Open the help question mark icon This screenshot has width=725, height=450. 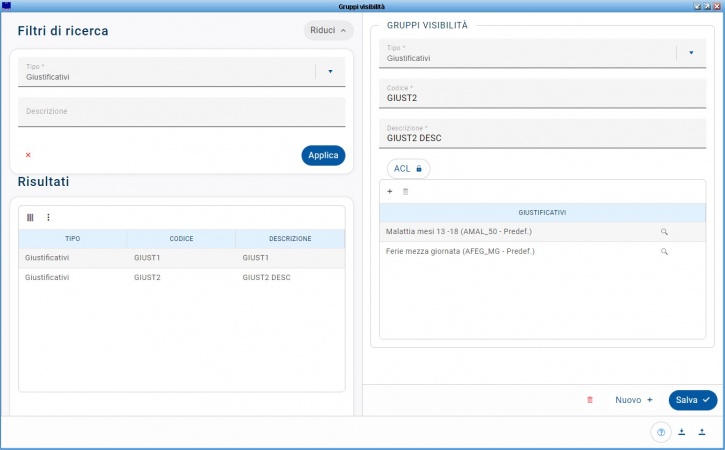click(x=661, y=432)
